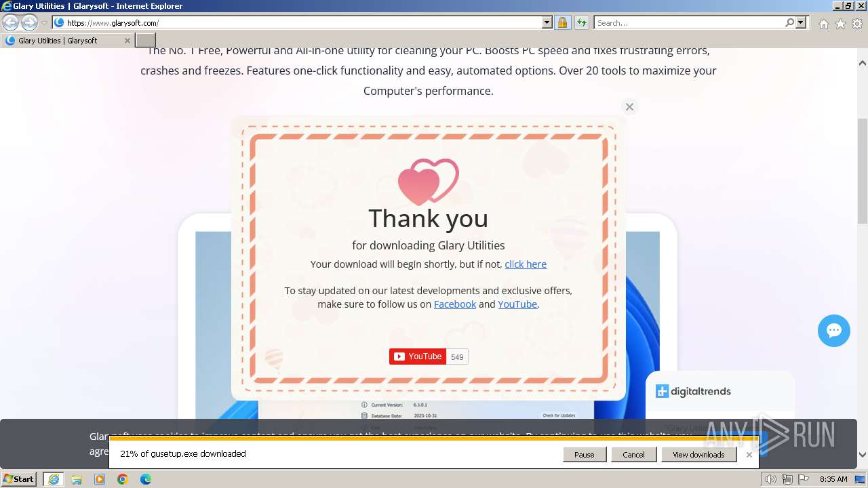Open the recent pages dropdown arrow
The height and width of the screenshot is (488, 868).
point(44,23)
